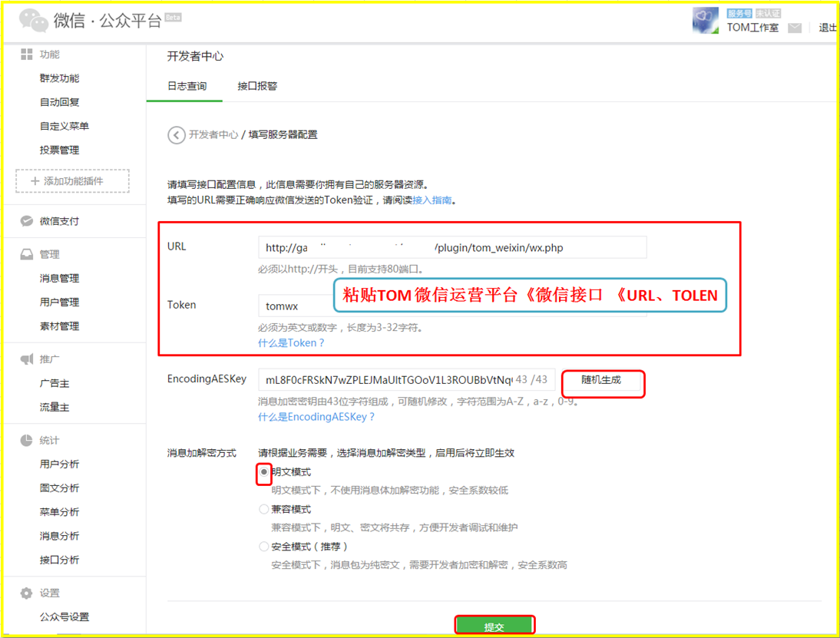
Task: Open the 什么是Token？ link
Action: tap(292, 343)
